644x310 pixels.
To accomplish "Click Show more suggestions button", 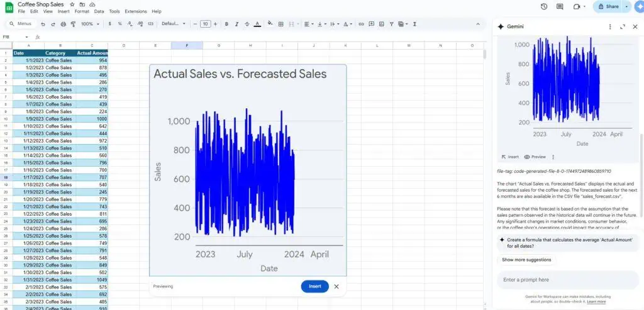I will (x=526, y=260).
